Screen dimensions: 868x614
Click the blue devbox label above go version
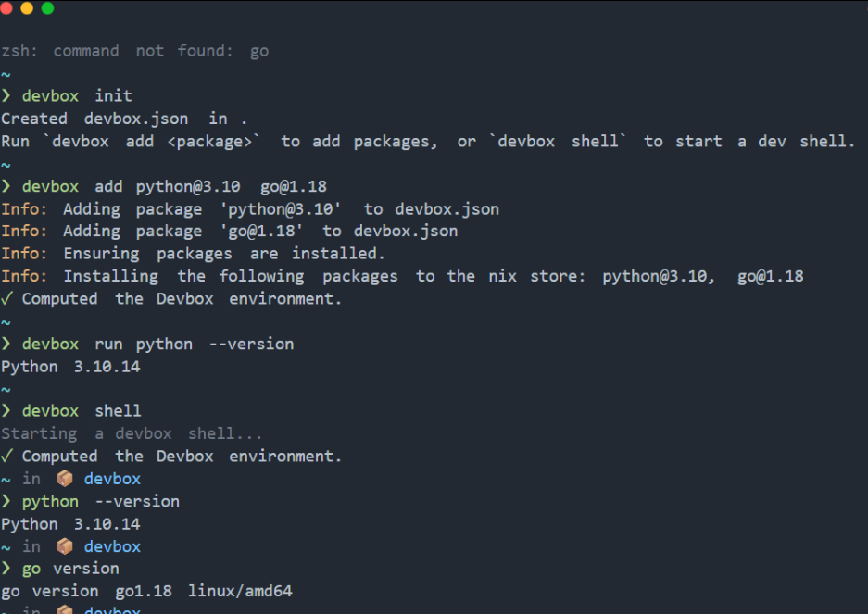pyautogui.click(x=112, y=546)
